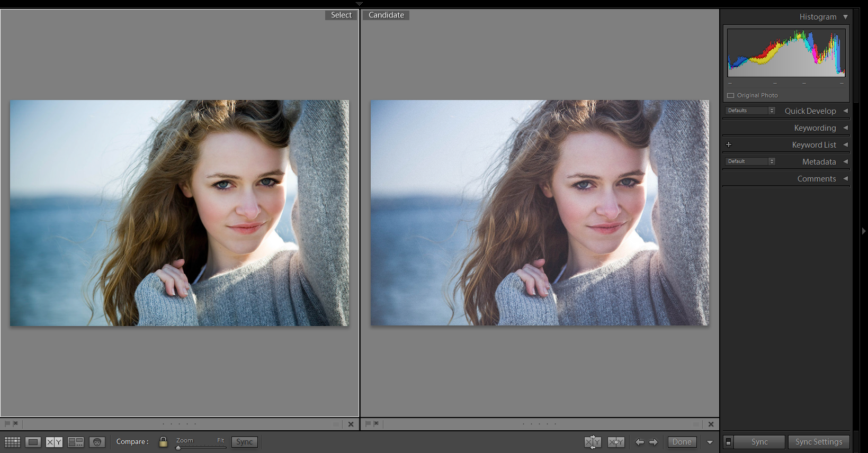Click the Swap select and candidate icon

[593, 442]
